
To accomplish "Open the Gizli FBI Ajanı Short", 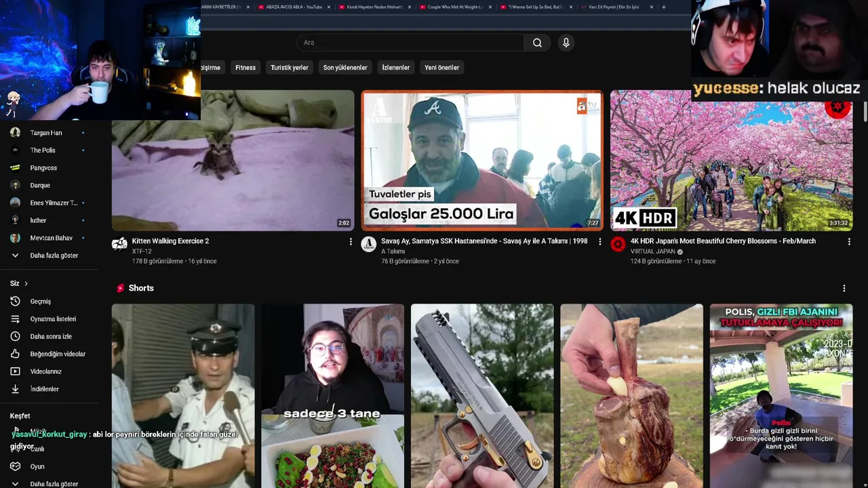I will tap(781, 396).
